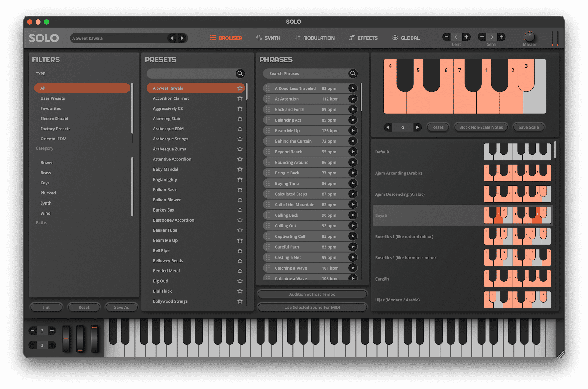
Task: Increase Cent tuning with plus button
Action: click(466, 37)
